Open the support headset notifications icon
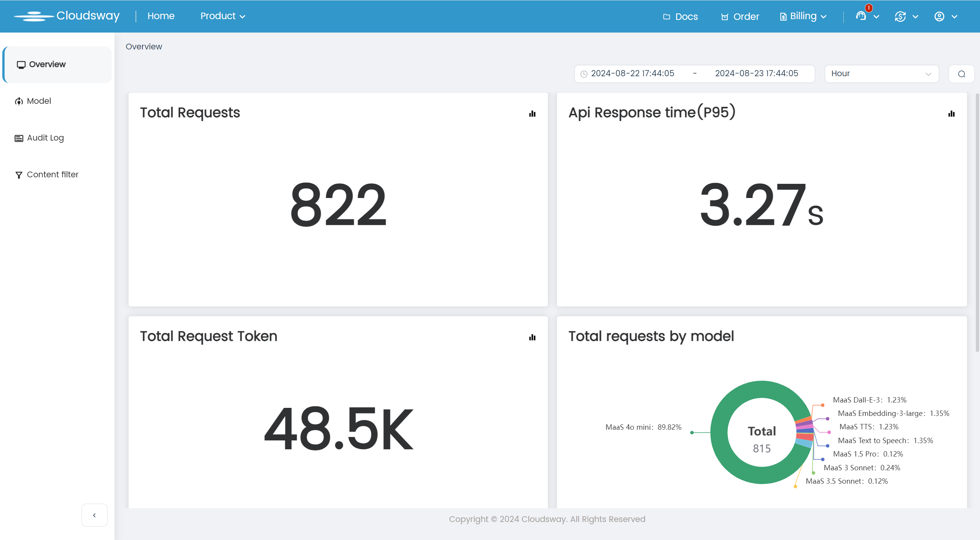 tap(861, 16)
